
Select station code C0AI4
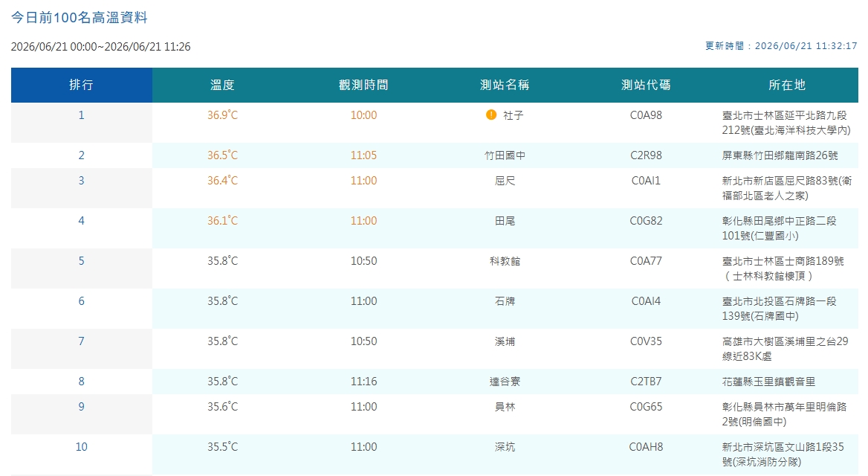[646, 301]
